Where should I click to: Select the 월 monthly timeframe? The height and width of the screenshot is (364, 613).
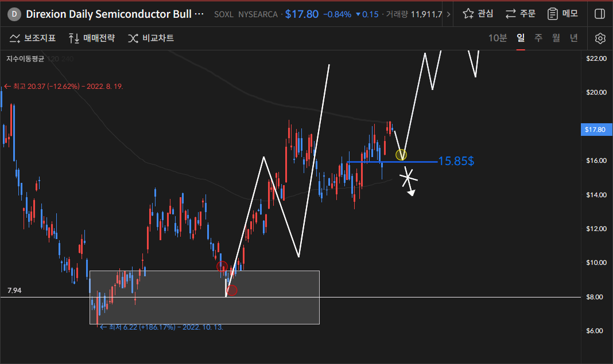[556, 38]
